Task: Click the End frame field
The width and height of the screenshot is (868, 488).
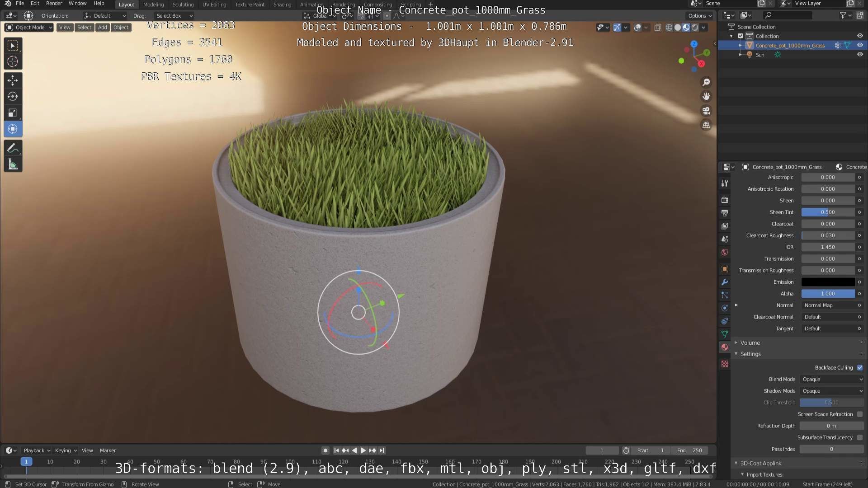Action: (690, 450)
